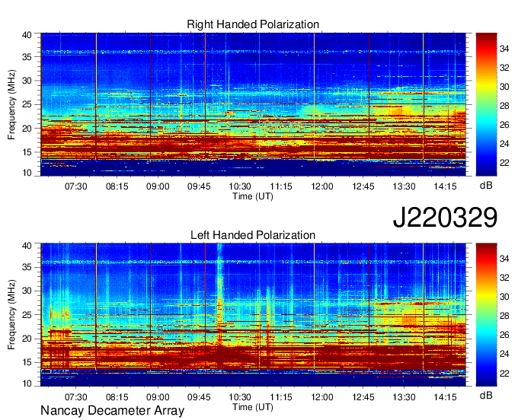Click the 10 MHz tick on Right Handed plot
The width and height of the screenshot is (518, 420).
[27, 173]
